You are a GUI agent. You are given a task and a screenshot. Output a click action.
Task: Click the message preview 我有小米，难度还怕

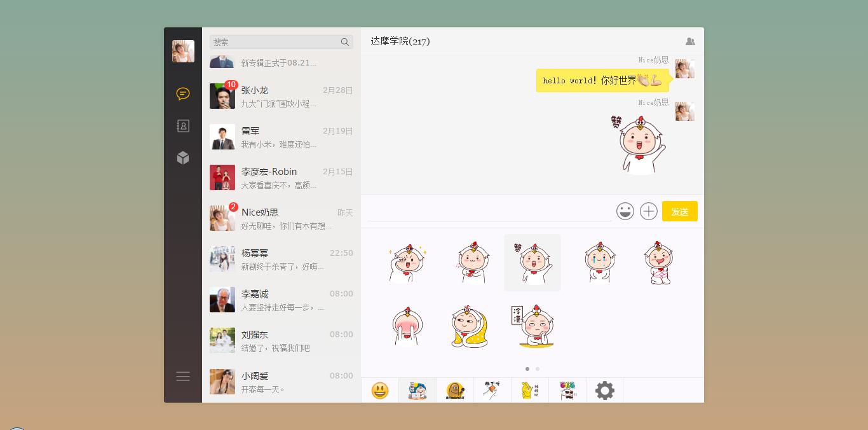pyautogui.click(x=279, y=144)
